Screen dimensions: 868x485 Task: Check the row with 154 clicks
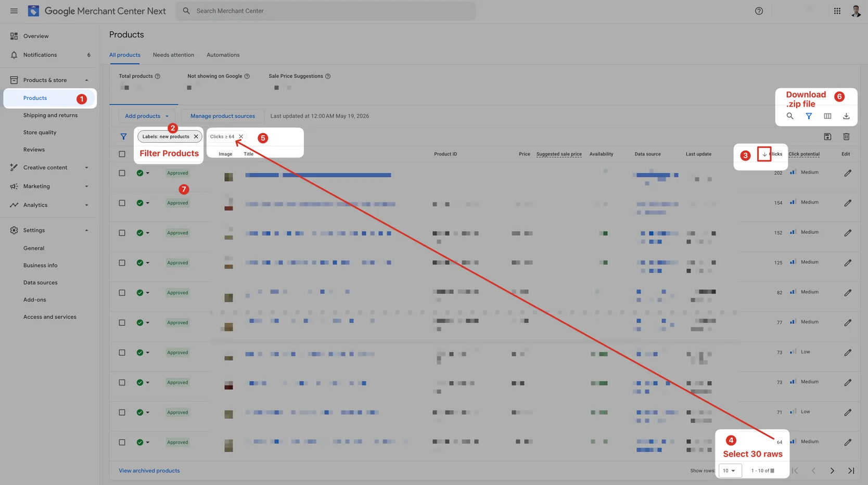(122, 203)
